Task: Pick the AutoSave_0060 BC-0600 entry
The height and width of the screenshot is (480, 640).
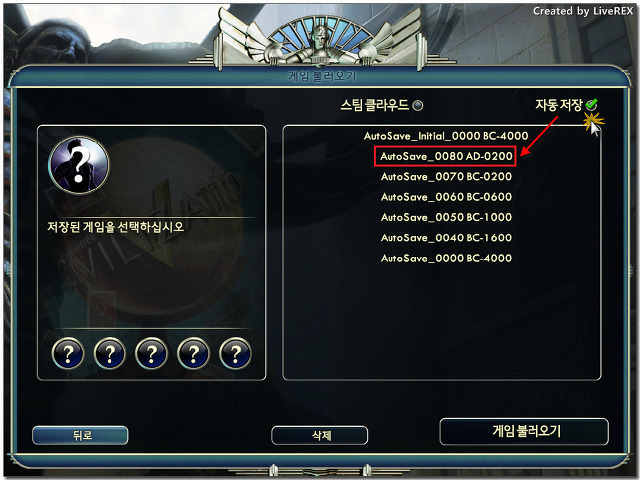Action: [446, 197]
